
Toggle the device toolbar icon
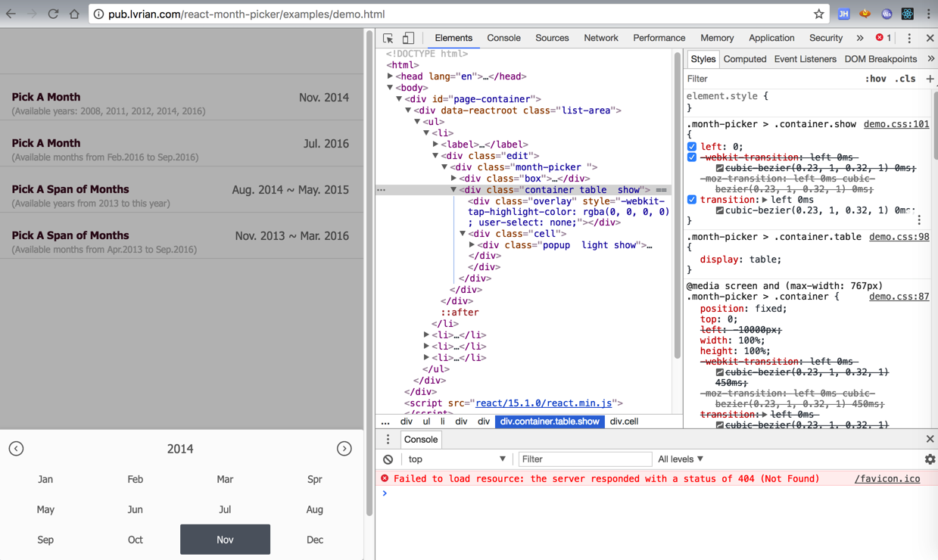[x=408, y=38]
